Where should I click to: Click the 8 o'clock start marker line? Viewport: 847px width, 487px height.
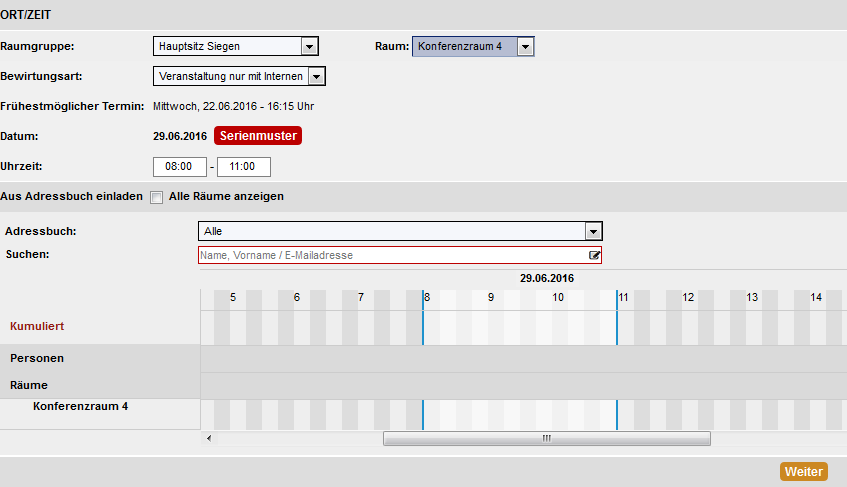click(423, 317)
